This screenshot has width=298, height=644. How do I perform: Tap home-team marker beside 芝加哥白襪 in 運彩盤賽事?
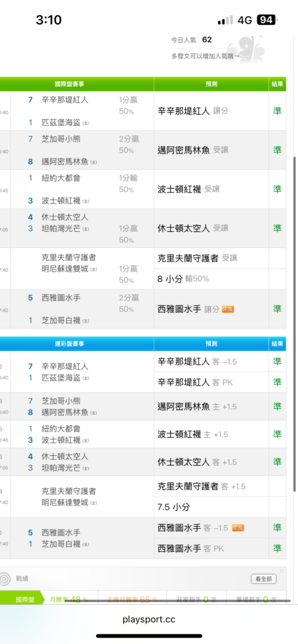tap(86, 544)
